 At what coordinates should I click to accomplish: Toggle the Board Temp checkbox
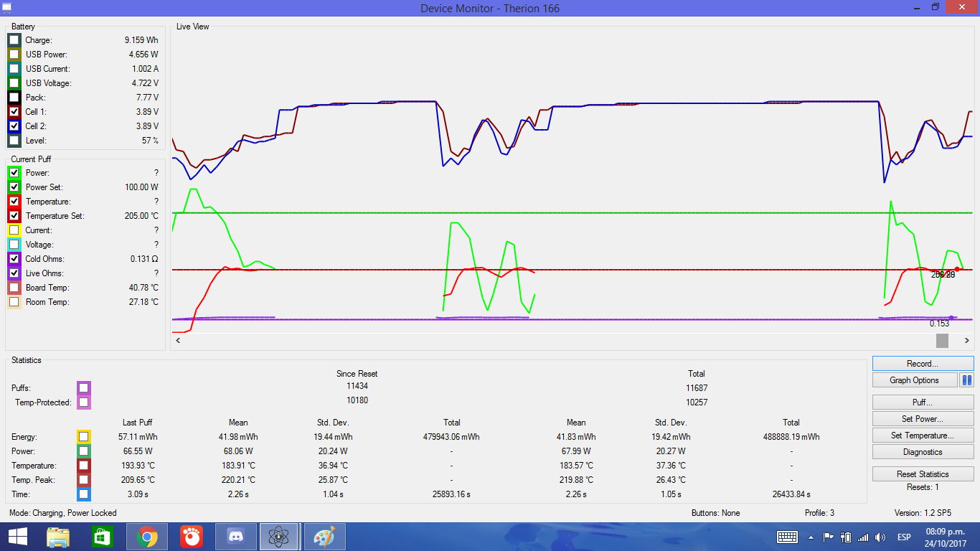pos(14,288)
